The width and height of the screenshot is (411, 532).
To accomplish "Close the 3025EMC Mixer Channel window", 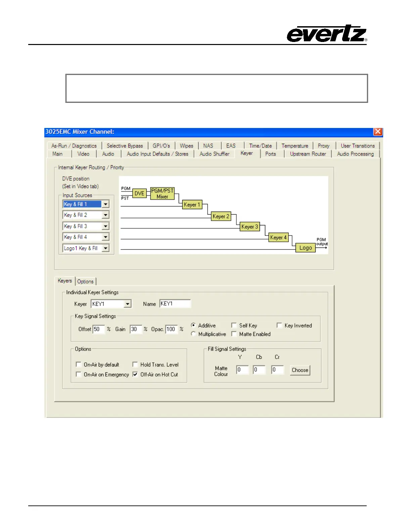I will [378, 132].
